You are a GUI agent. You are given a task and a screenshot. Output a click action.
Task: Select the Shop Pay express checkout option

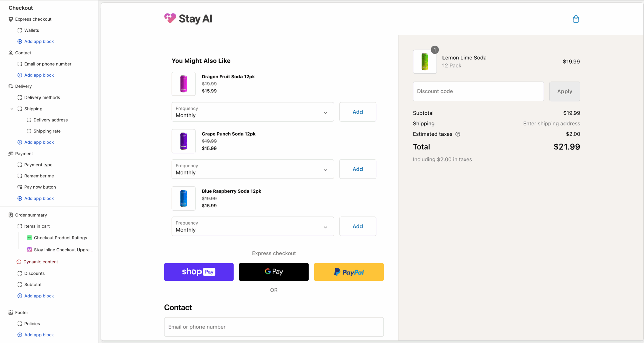[x=198, y=272]
